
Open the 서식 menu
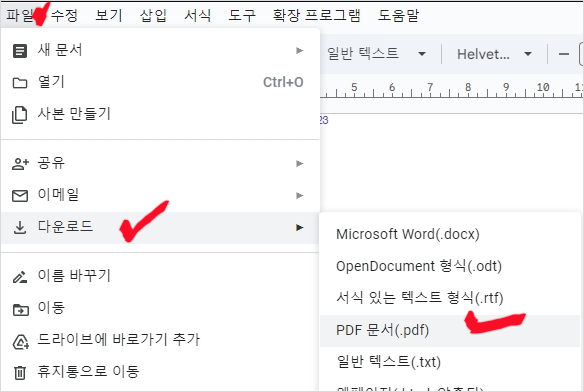click(x=197, y=15)
